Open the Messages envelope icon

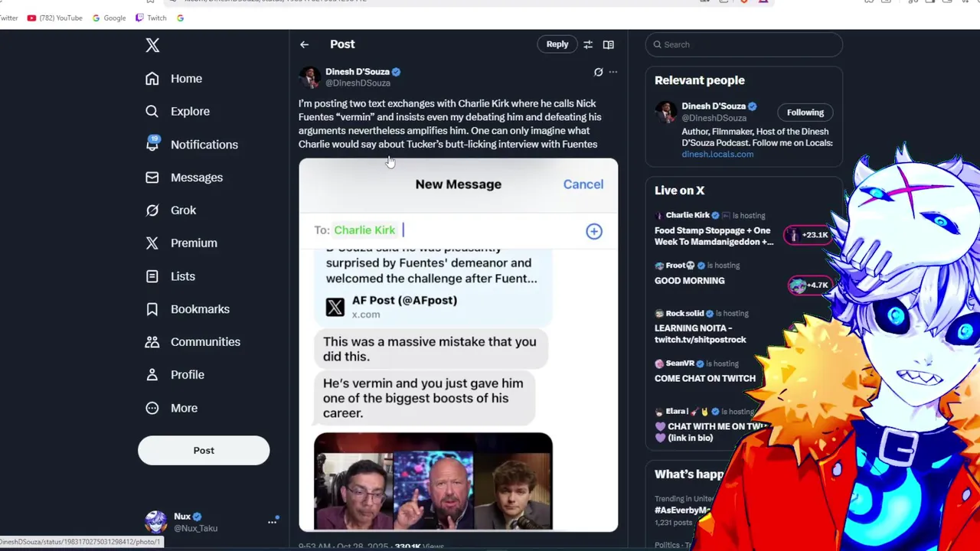pyautogui.click(x=152, y=178)
